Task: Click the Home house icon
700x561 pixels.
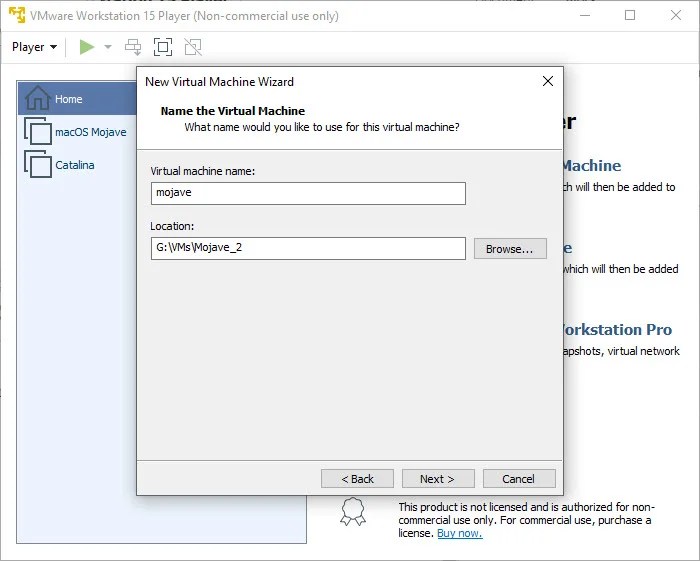Action: coord(38,98)
